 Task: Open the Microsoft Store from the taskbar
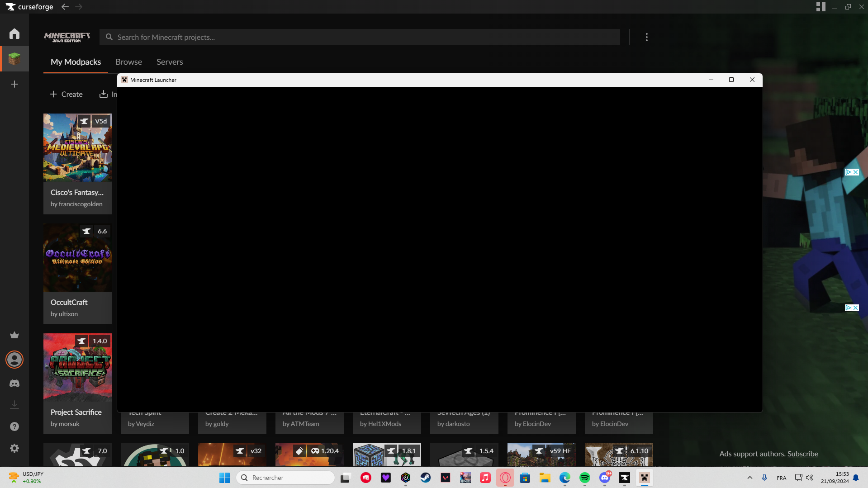pos(525,478)
